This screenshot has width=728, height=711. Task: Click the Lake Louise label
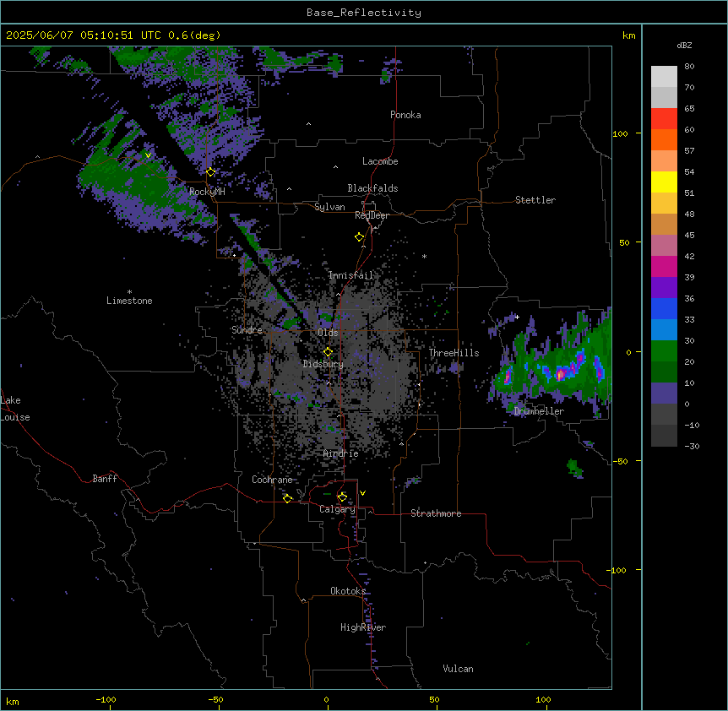[x=15, y=409]
